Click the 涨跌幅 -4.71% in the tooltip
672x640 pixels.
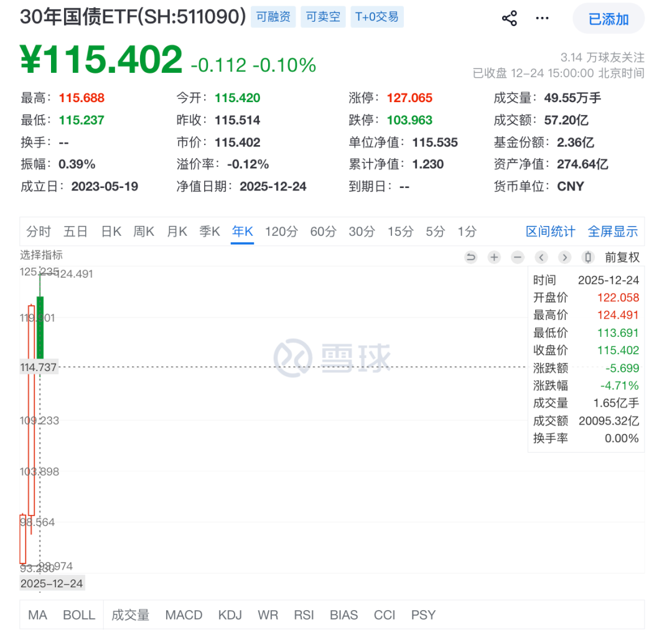tap(619, 385)
